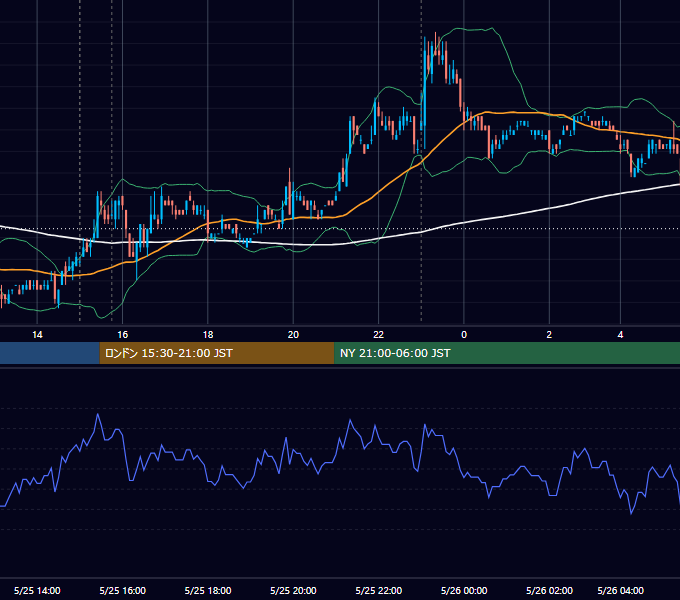680x600 pixels.
Task: Click the 4 hour axis label
Action: click(x=620, y=335)
